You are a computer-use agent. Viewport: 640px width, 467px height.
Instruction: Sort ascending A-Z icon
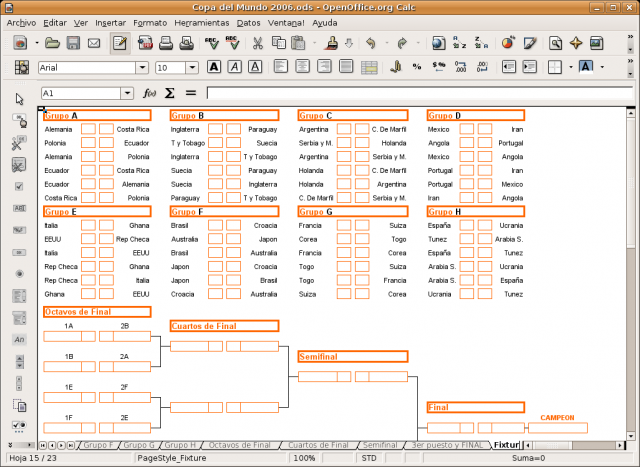460,43
